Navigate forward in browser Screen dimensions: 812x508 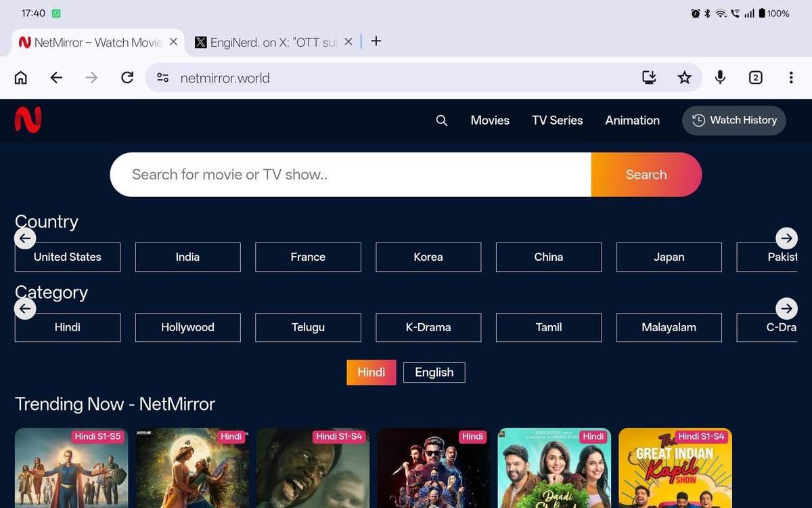click(91, 78)
